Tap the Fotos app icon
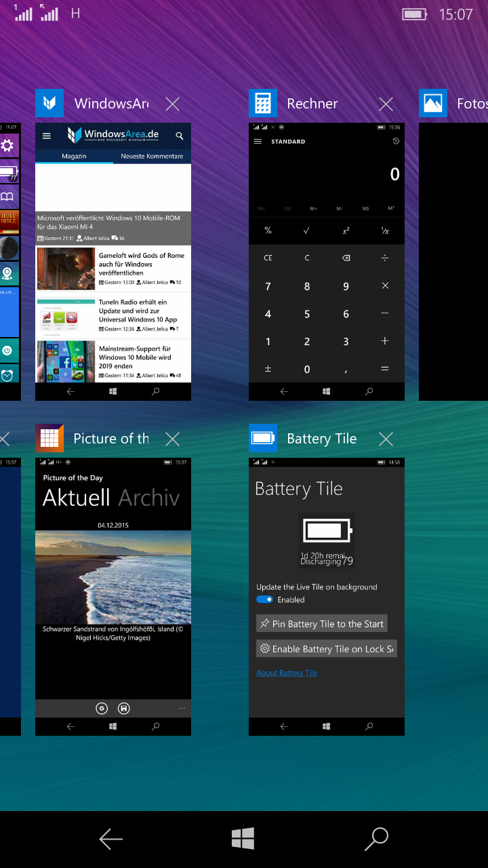The width and height of the screenshot is (488, 868). tap(433, 103)
